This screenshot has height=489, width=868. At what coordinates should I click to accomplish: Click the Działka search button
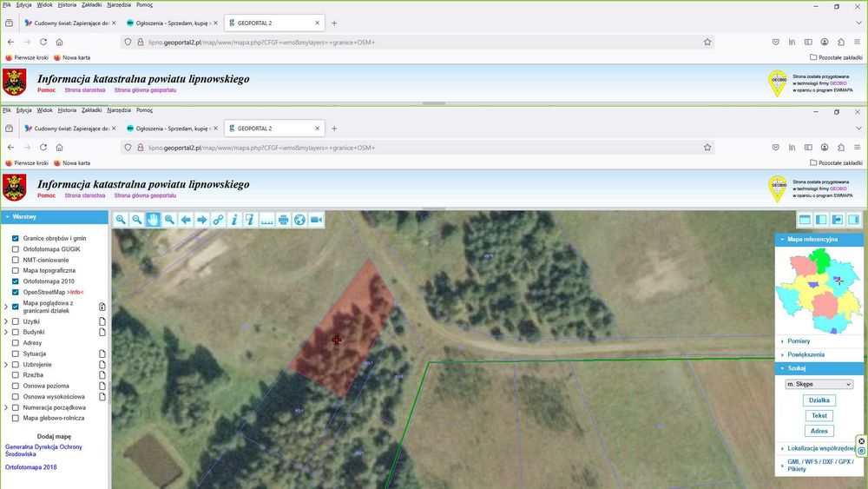[x=819, y=400]
